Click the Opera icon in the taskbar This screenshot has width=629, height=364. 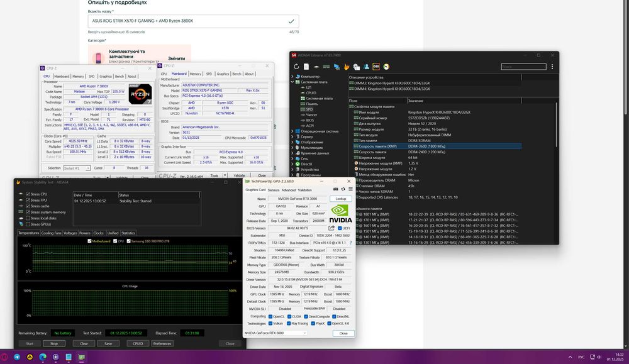[x=4, y=357]
